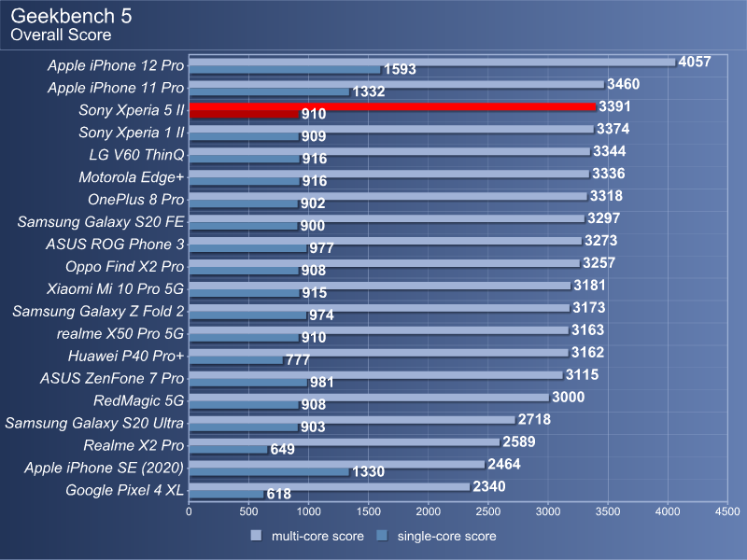Image resolution: width=747 pixels, height=560 pixels.
Task: Click the 618 single-core score value
Action: (279, 495)
